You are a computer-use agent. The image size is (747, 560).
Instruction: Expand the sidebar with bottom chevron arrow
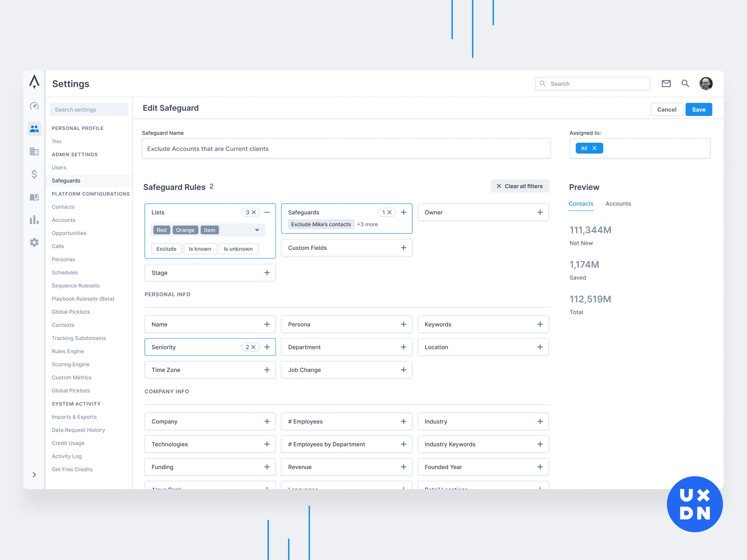point(34,475)
